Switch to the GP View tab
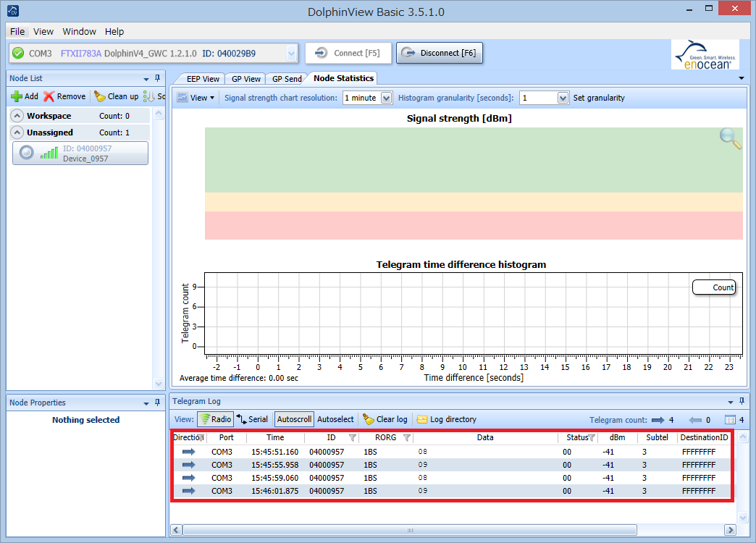Screen dimensions: 756x543 (x=246, y=79)
